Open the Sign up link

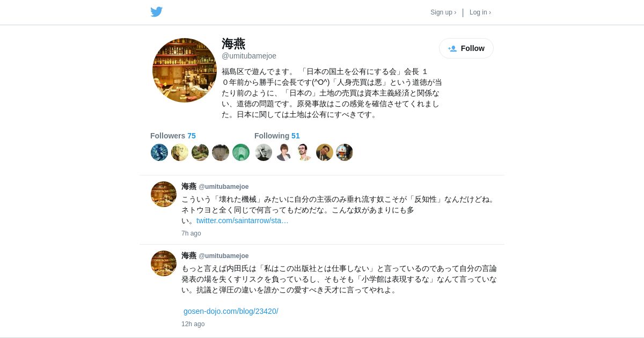click(443, 12)
